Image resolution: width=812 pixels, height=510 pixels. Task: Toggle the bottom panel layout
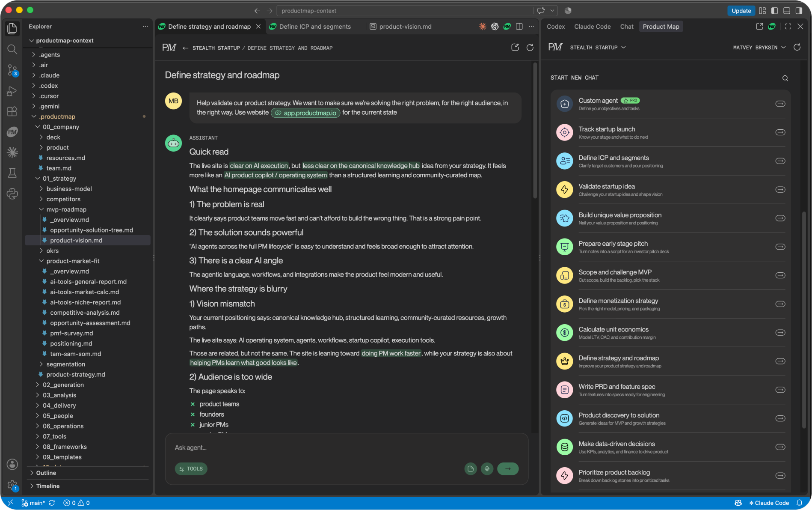coord(786,11)
